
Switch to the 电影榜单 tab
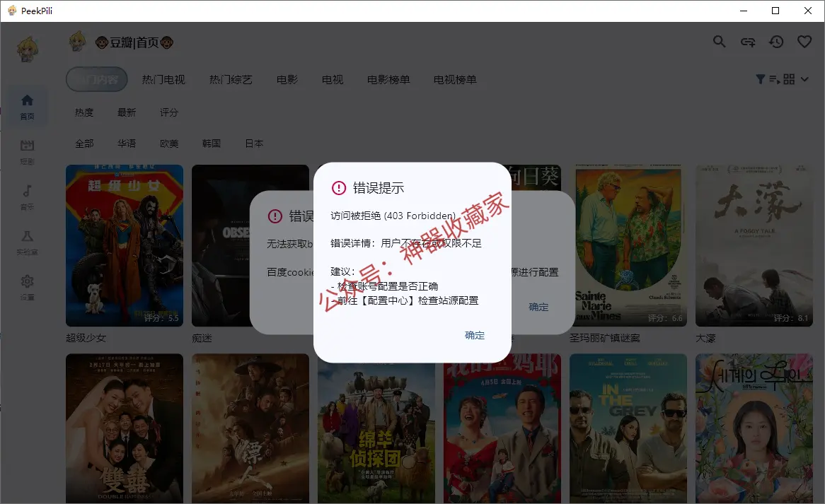point(388,79)
